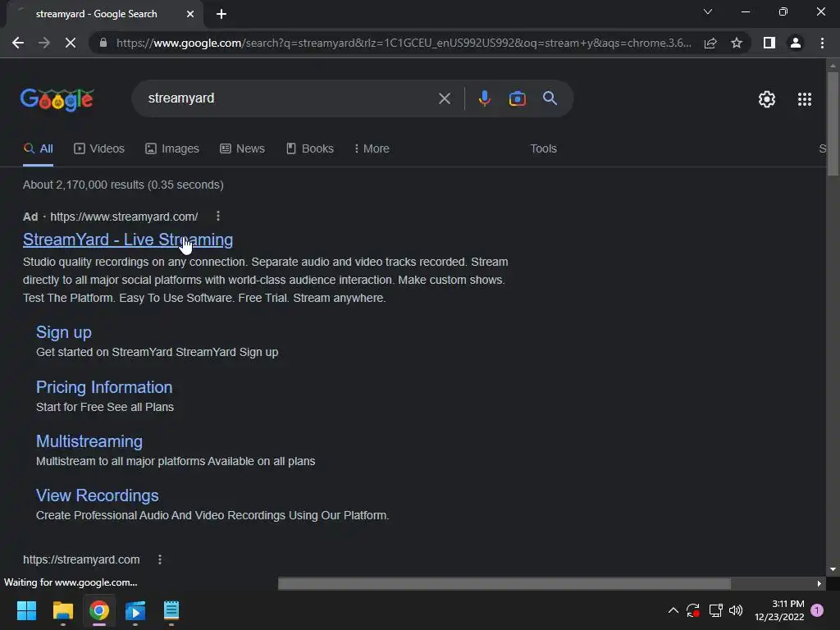The image size is (840, 630).
Task: Open the Pricing Information sitelink
Action: 104,387
